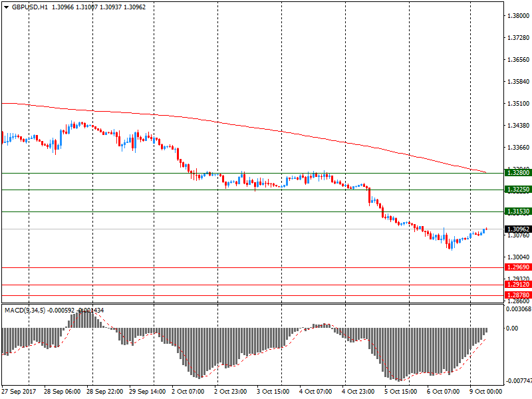The height and width of the screenshot is (399, 532).
Task: Select the 1.32800 green level label
Action: (x=518, y=173)
